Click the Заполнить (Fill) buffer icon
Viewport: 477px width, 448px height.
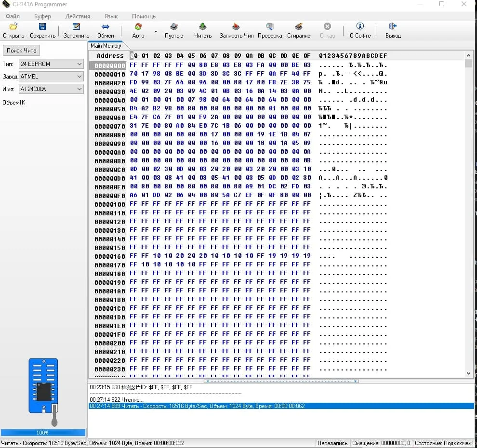pyautogui.click(x=76, y=27)
